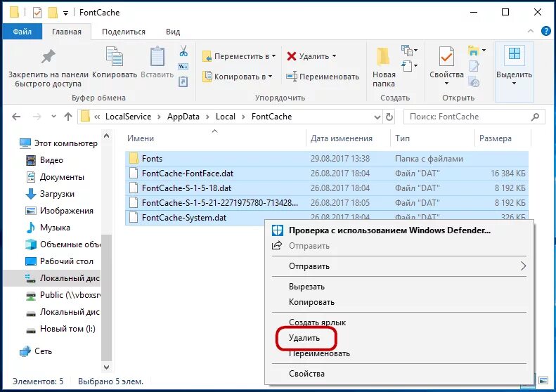This screenshot has height=392, width=556.
Task: Refresh the FontCache folder view
Action: (x=389, y=117)
